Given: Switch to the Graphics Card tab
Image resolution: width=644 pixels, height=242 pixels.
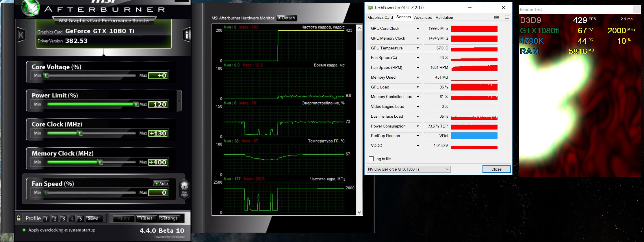Looking at the screenshot, I should (380, 17).
